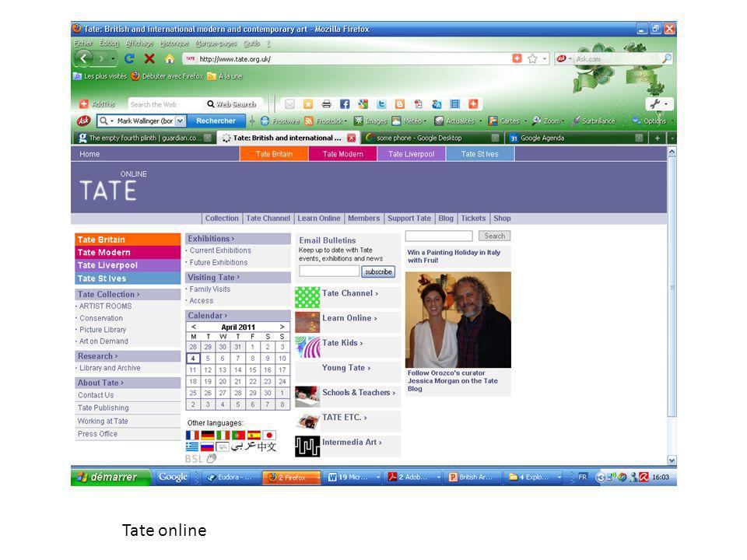
Task: Open the browser tabs list dropdown
Action: click(x=672, y=138)
